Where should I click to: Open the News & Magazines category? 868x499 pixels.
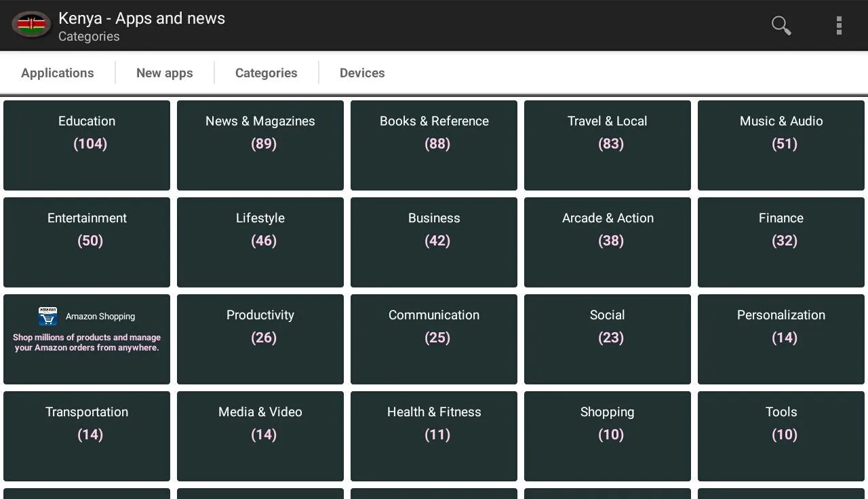tap(260, 145)
